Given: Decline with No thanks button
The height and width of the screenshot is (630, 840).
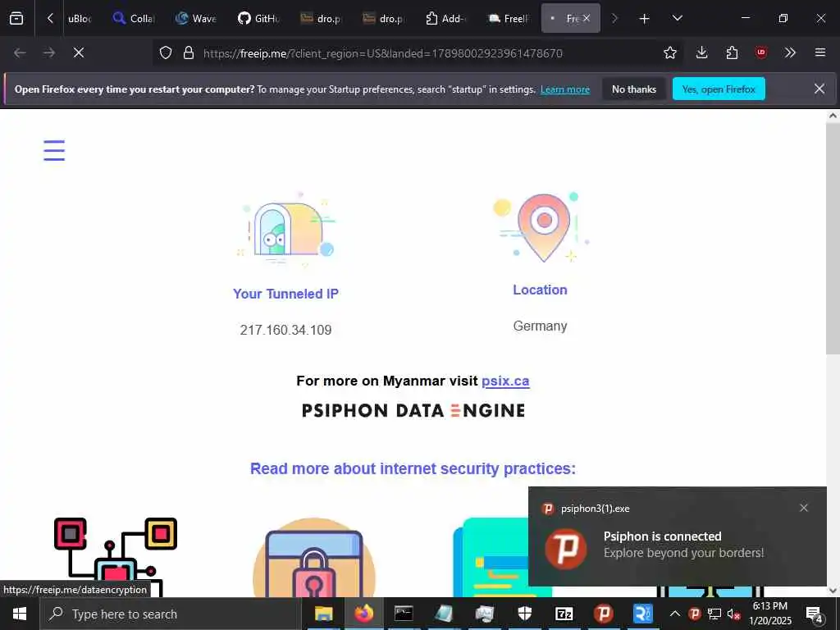Looking at the screenshot, I should (634, 89).
